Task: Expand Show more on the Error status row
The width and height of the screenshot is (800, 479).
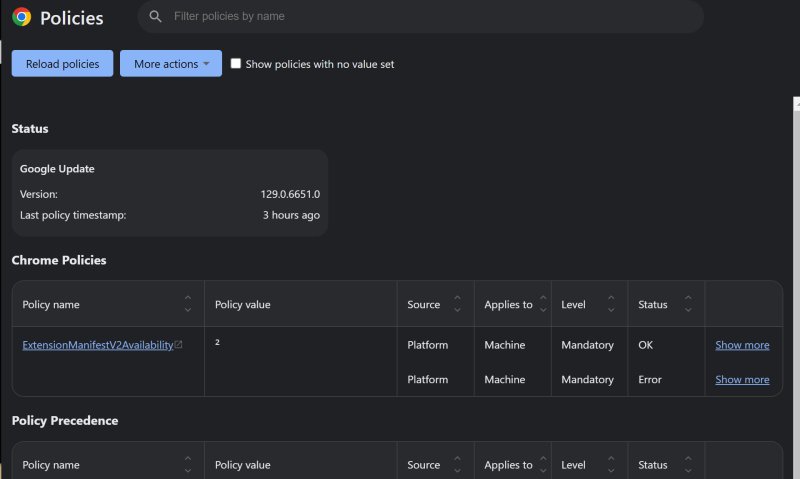Action: tap(742, 380)
